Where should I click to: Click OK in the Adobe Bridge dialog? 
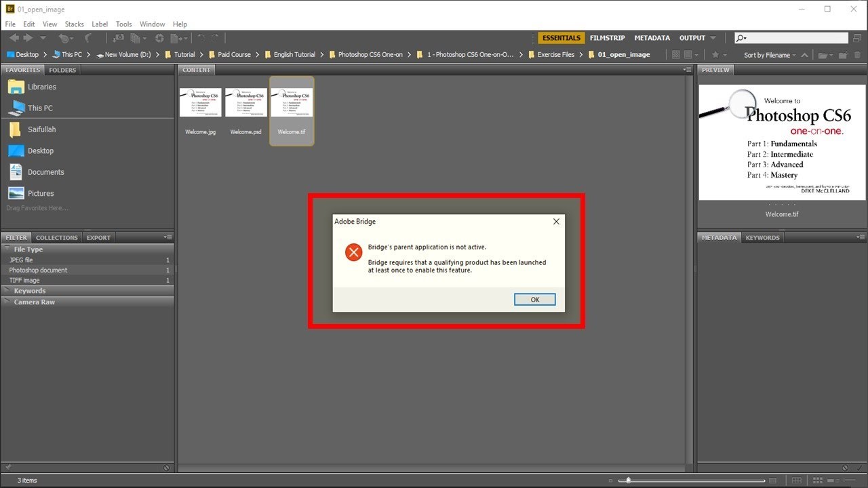pos(535,300)
